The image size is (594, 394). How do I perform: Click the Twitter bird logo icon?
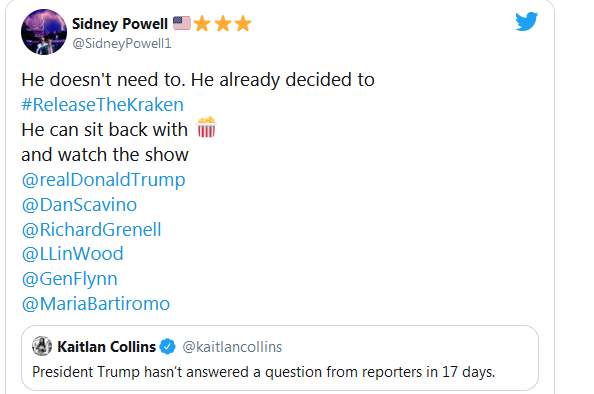pos(527,21)
